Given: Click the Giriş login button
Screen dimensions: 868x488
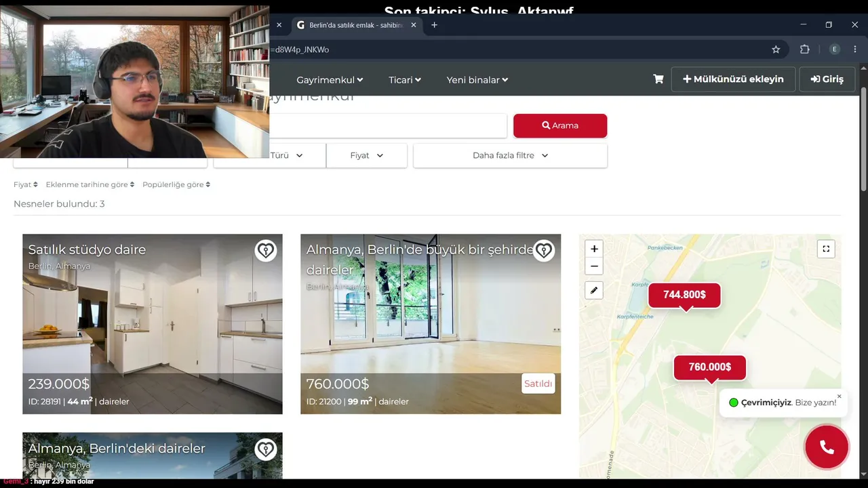Looking at the screenshot, I should [x=827, y=79].
